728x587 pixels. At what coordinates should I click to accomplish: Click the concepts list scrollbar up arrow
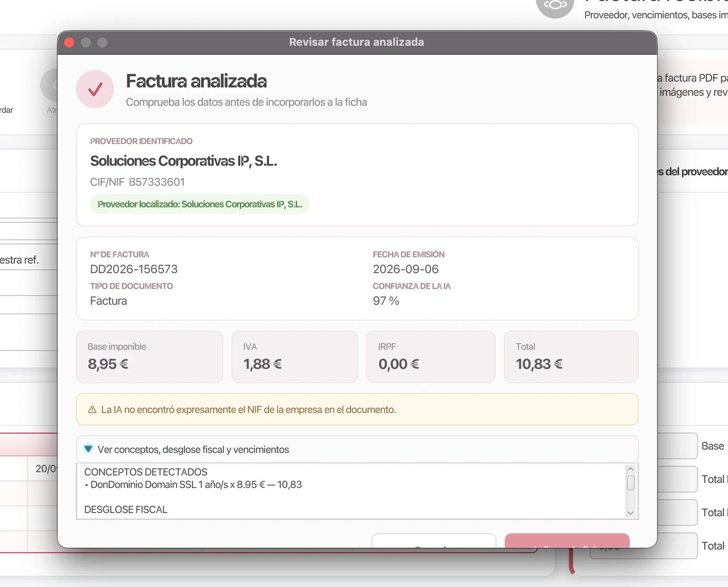tap(630, 469)
